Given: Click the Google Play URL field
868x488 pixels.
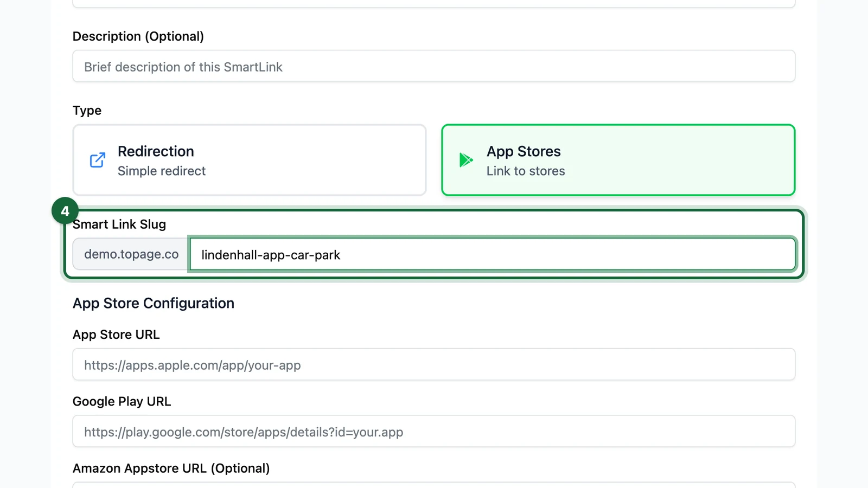Looking at the screenshot, I should pos(434,431).
